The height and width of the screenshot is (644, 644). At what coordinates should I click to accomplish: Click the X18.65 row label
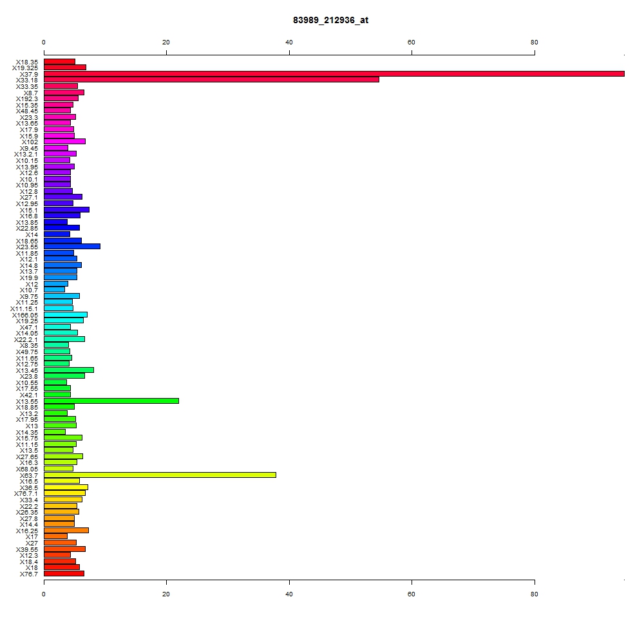[x=26, y=241]
